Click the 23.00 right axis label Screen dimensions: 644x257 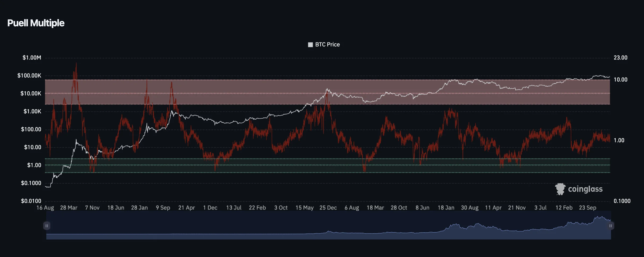(x=620, y=58)
